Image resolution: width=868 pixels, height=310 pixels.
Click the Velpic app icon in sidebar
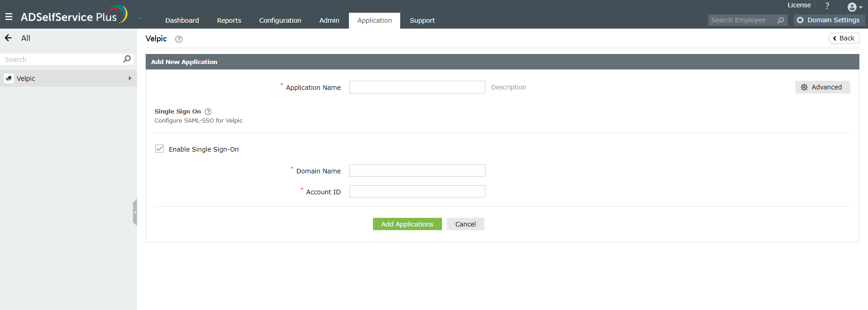click(x=9, y=79)
